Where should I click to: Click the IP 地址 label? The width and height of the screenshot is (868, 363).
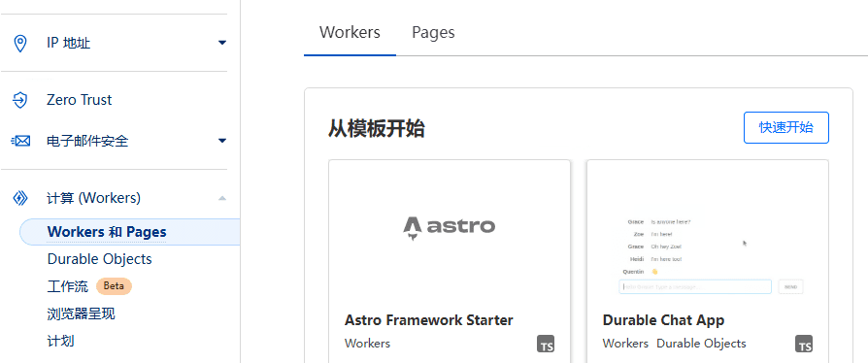tap(69, 43)
